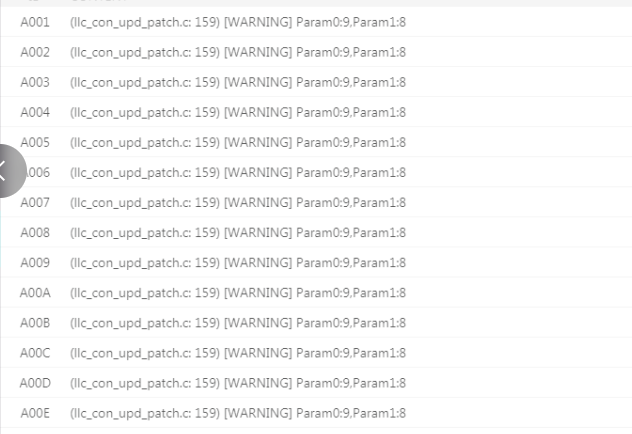Screen dimensions: 632x434
Task: Select log row A007
Action: pyautogui.click(x=316, y=202)
